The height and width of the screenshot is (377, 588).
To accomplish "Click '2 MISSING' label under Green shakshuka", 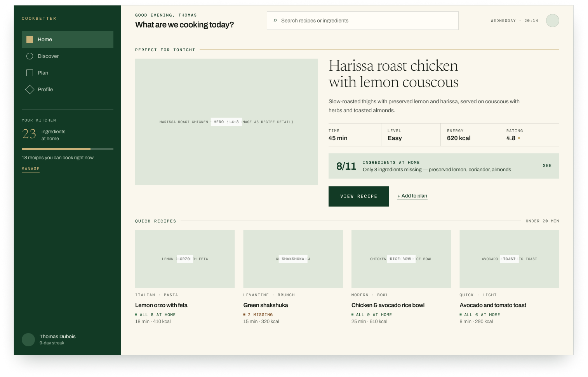I will [260, 315].
